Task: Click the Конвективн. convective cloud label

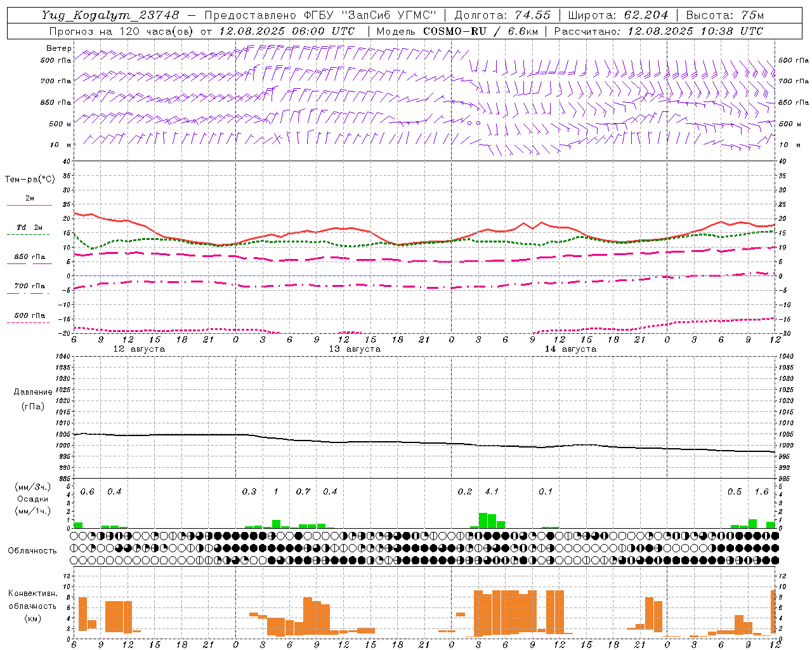Action: pyautogui.click(x=32, y=594)
